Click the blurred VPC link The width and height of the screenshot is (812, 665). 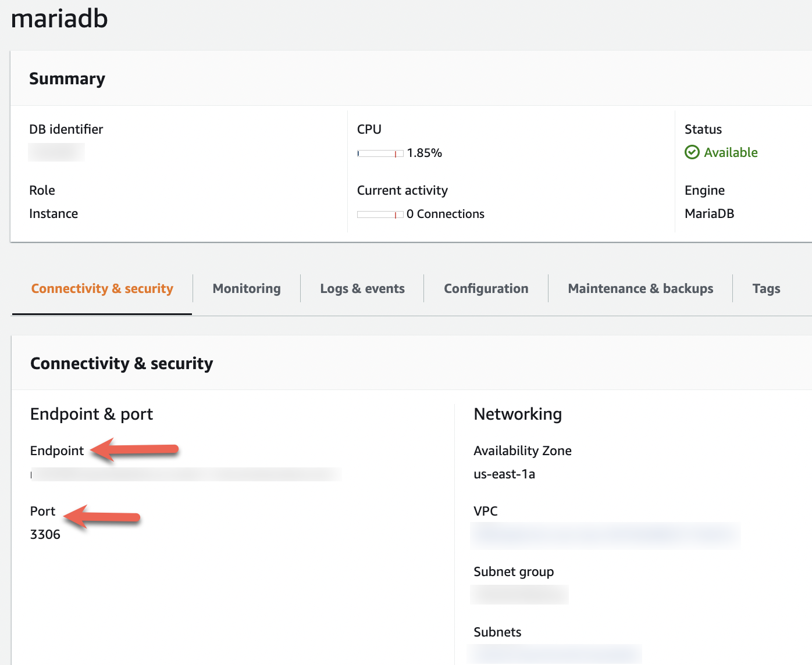[x=605, y=535]
